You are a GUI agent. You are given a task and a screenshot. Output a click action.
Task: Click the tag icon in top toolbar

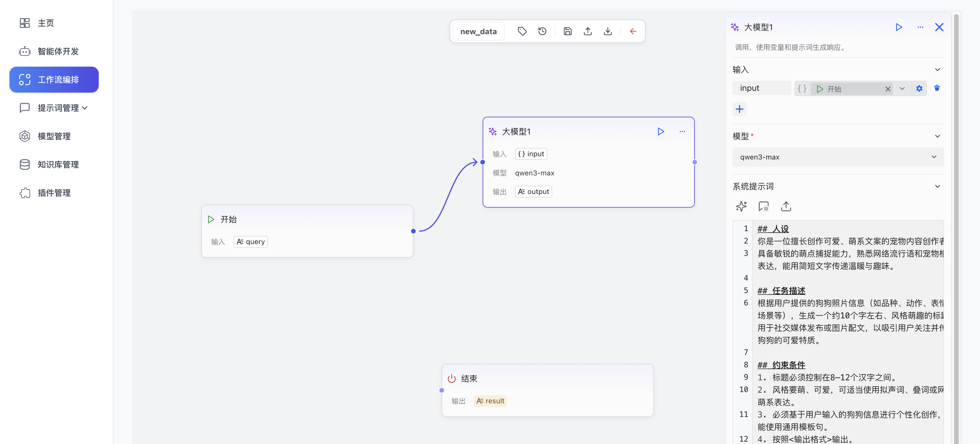pyautogui.click(x=522, y=31)
